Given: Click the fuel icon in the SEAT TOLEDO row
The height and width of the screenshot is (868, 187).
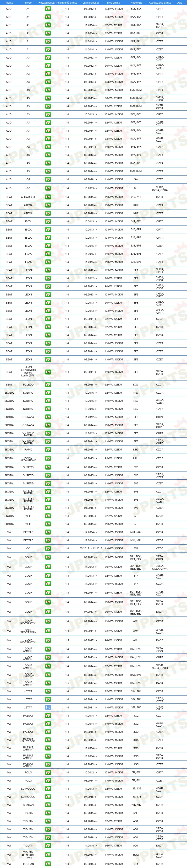Looking at the screenshot, I should click(x=48, y=385).
